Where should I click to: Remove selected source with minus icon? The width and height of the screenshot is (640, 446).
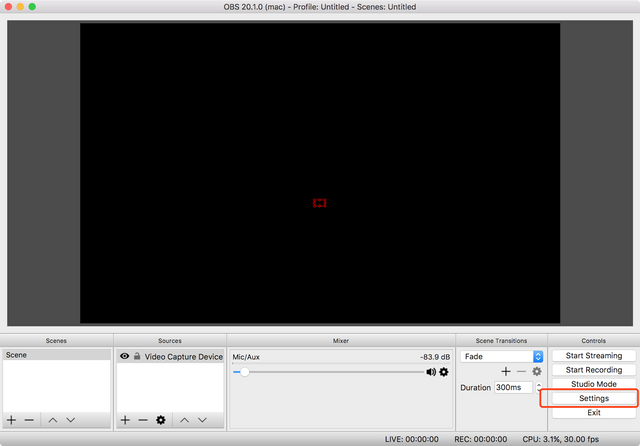tap(143, 420)
